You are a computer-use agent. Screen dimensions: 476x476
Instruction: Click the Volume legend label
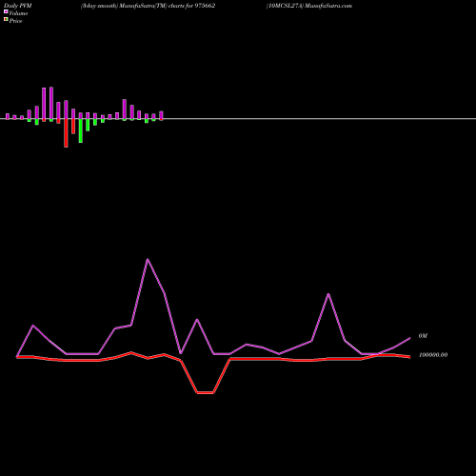click(x=18, y=13)
